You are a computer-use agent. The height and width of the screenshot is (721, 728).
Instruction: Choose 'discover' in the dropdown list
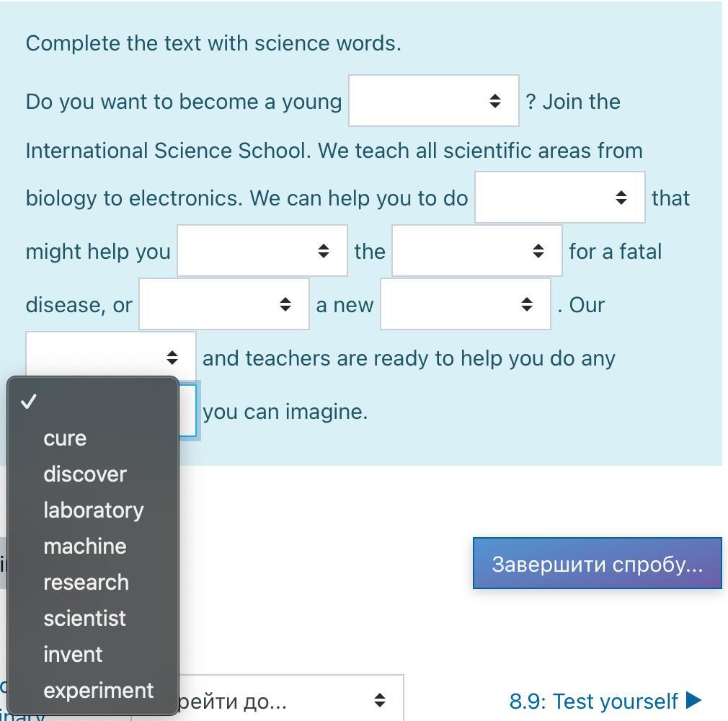[84, 474]
